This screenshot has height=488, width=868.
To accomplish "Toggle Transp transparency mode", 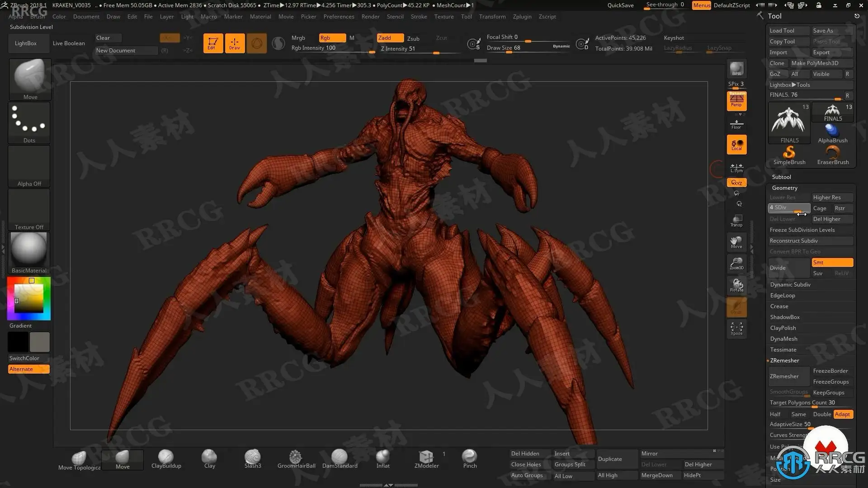I will pos(736,221).
